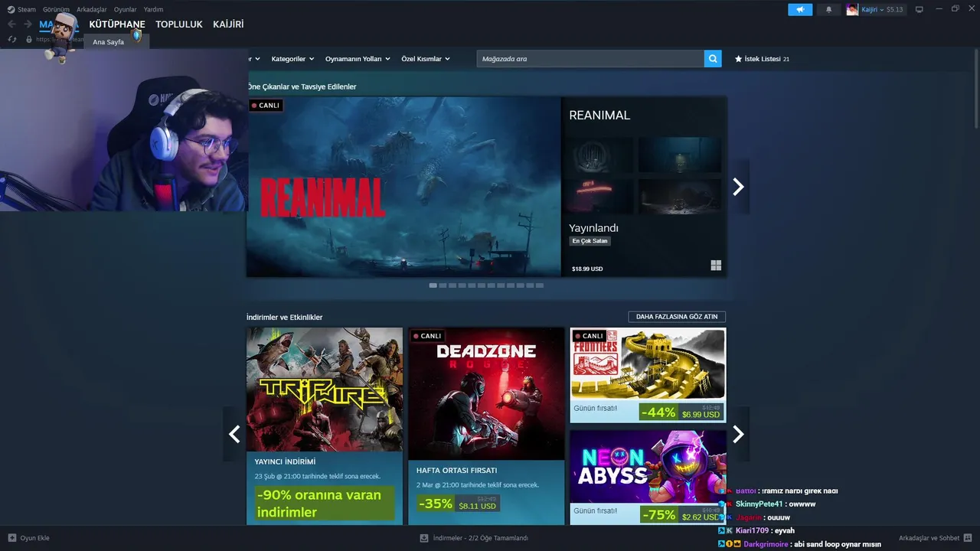Reload the page with the refresh icon

coord(12,39)
